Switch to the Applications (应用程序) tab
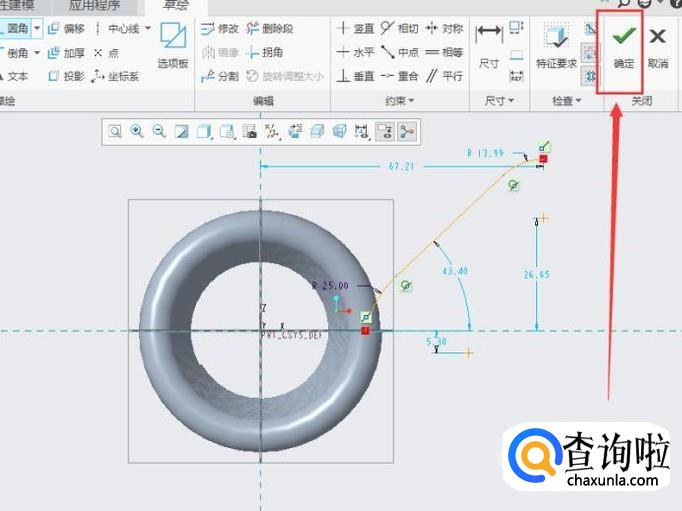The width and height of the screenshot is (682, 511). 94,5
